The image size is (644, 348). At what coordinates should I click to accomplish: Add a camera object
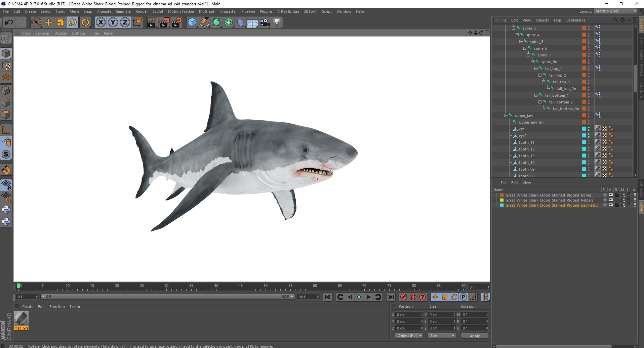[265, 23]
